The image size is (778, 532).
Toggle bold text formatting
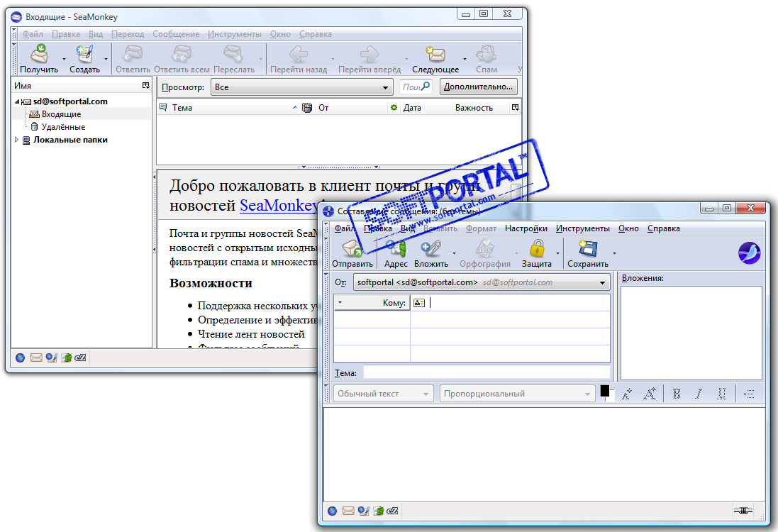tap(677, 394)
